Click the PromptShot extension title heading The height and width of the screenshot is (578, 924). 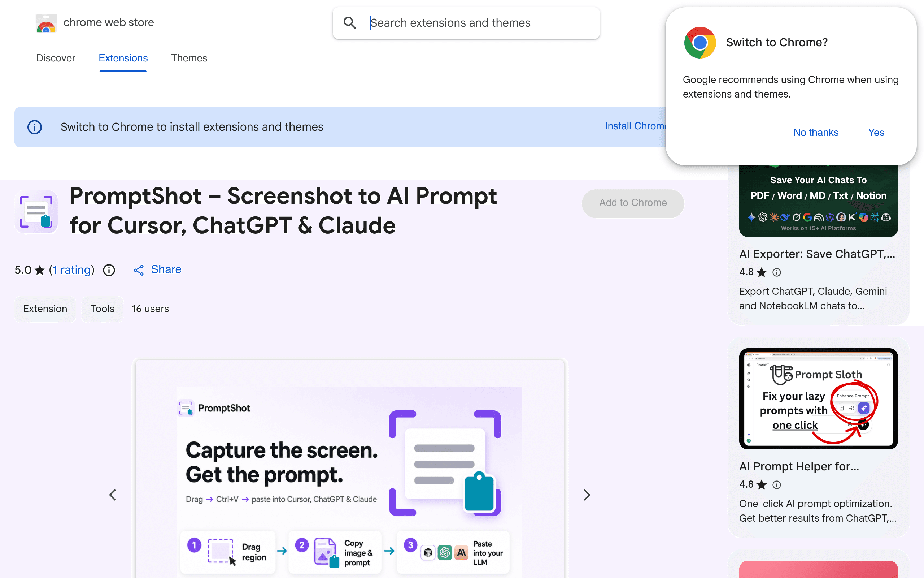283,211
